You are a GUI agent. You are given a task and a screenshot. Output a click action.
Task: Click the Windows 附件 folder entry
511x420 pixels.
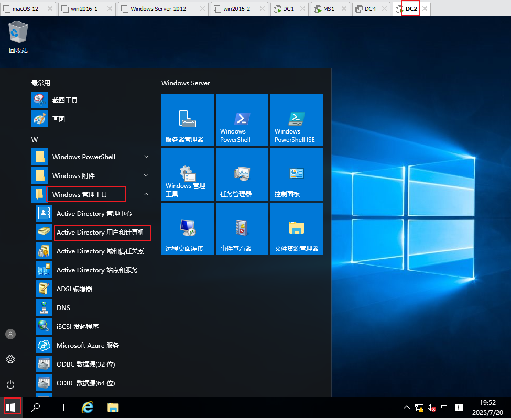(91, 176)
